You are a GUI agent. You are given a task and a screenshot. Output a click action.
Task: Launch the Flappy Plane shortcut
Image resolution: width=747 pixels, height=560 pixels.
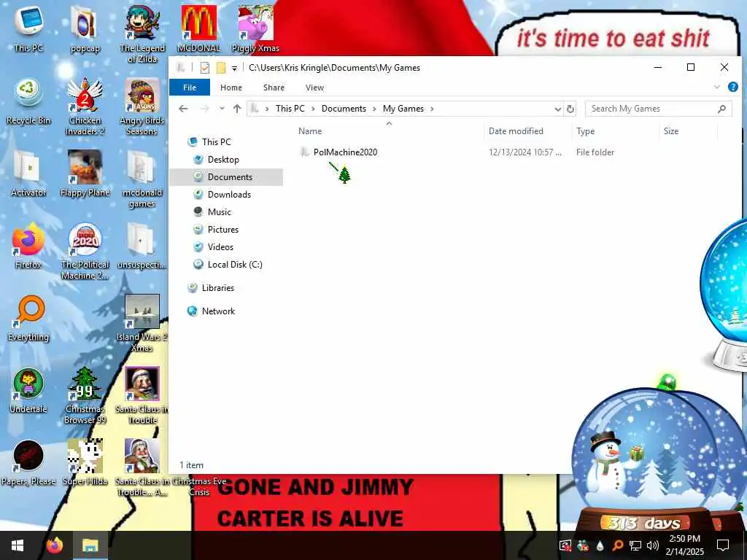click(x=85, y=174)
